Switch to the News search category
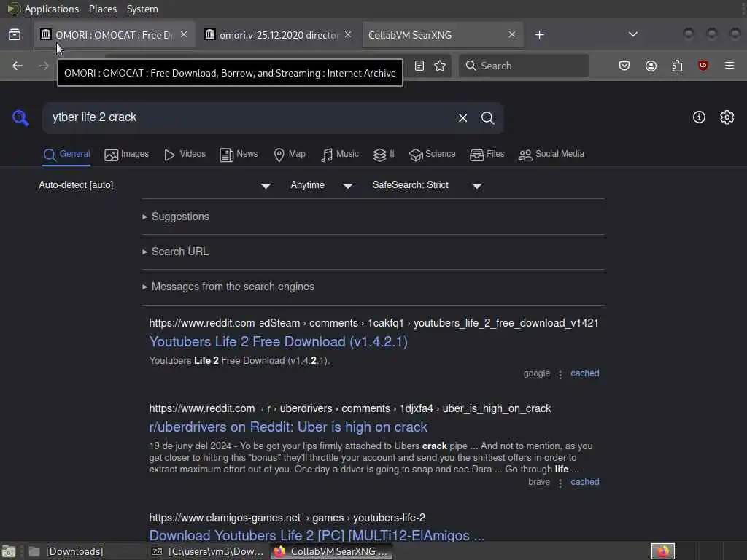 (x=239, y=155)
